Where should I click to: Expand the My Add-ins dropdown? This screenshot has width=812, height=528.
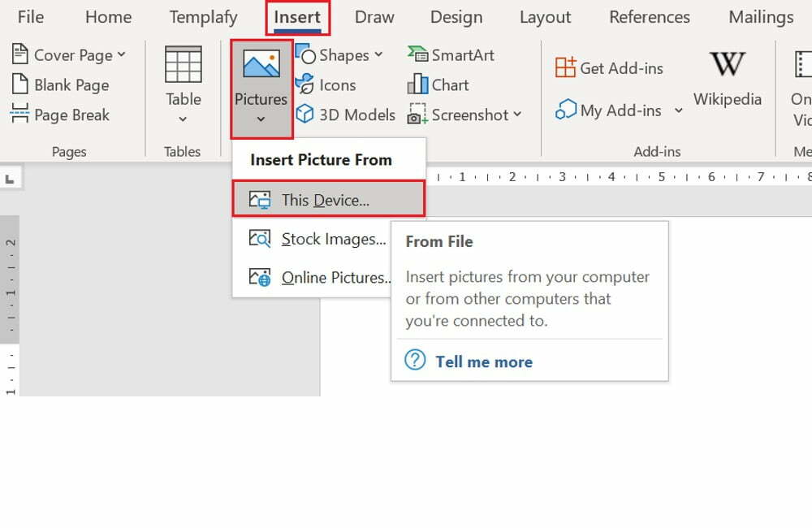(679, 110)
